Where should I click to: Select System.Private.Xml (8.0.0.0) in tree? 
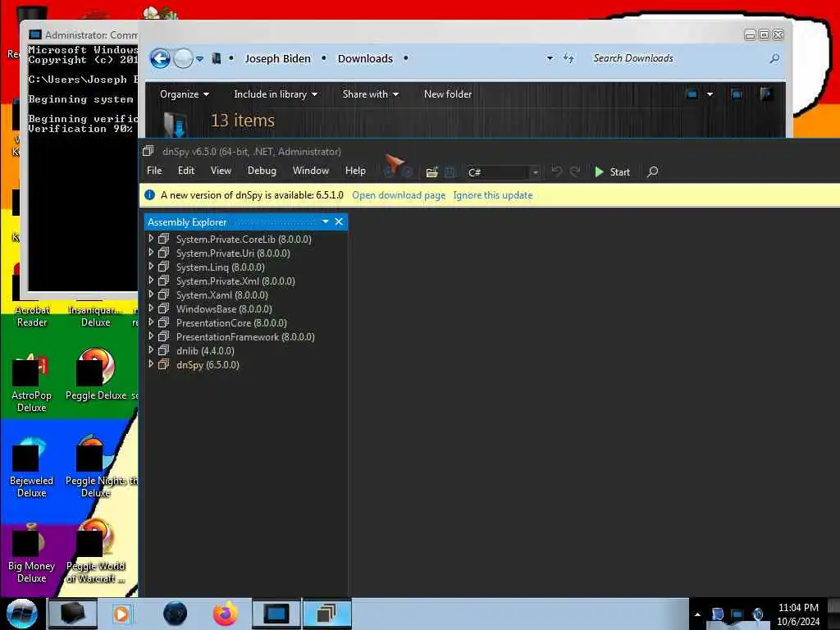[x=235, y=281]
